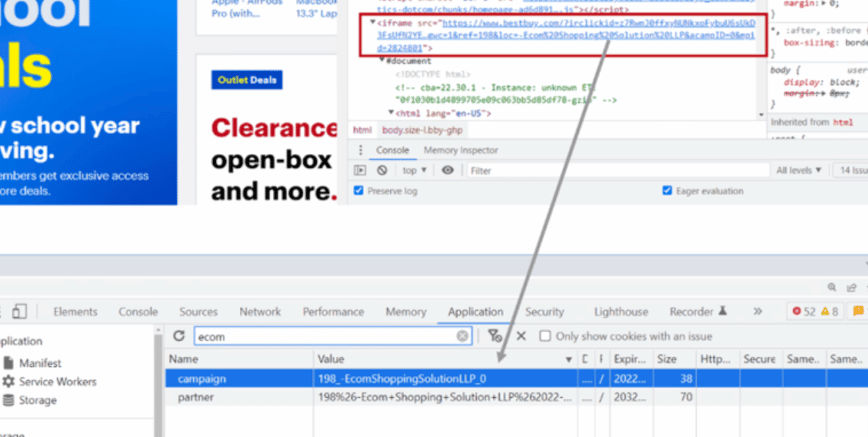Screen dimensions: 868x437
Task: Open the 'All levels' log dropdown
Action: (799, 171)
